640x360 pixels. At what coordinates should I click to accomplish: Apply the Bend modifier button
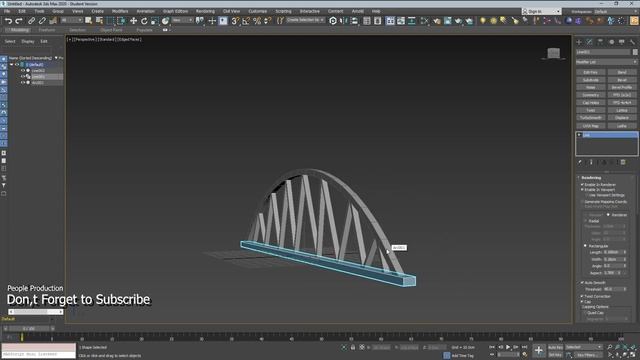tap(622, 72)
